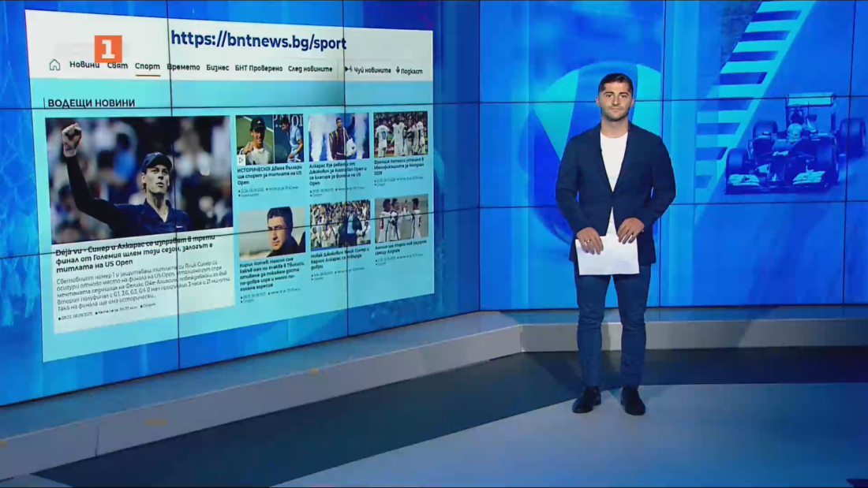Open the Djokovic crowd photo thumbnail
The height and width of the screenshot is (488, 868).
340,225
